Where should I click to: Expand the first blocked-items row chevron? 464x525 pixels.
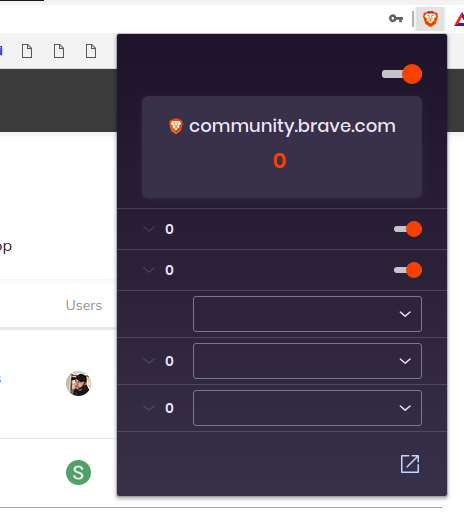(x=149, y=229)
